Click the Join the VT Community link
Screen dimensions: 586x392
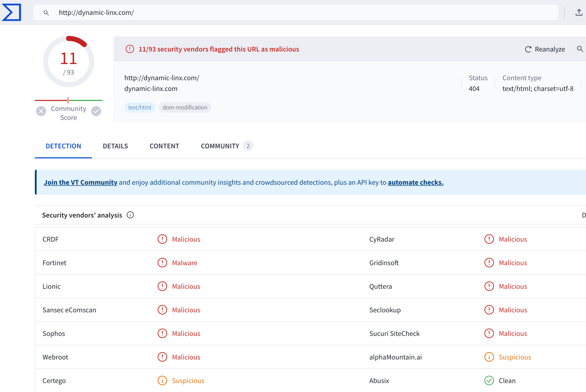pyautogui.click(x=81, y=182)
